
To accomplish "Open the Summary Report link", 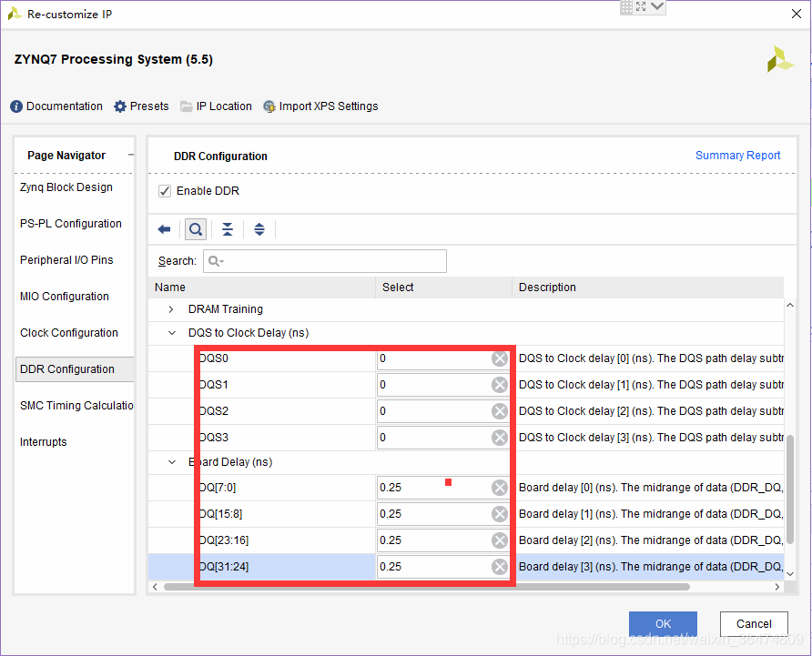I will point(737,156).
